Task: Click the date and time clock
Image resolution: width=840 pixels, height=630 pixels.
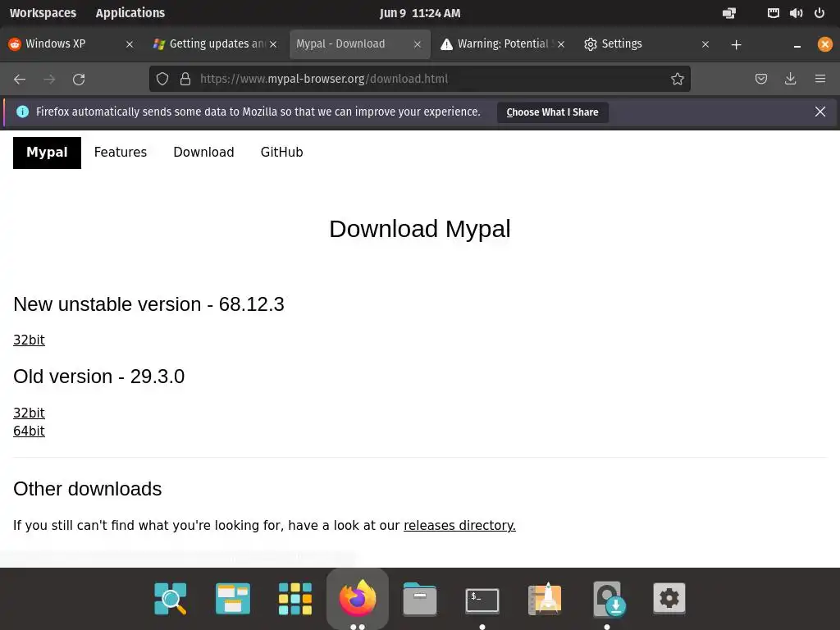Action: (x=420, y=13)
